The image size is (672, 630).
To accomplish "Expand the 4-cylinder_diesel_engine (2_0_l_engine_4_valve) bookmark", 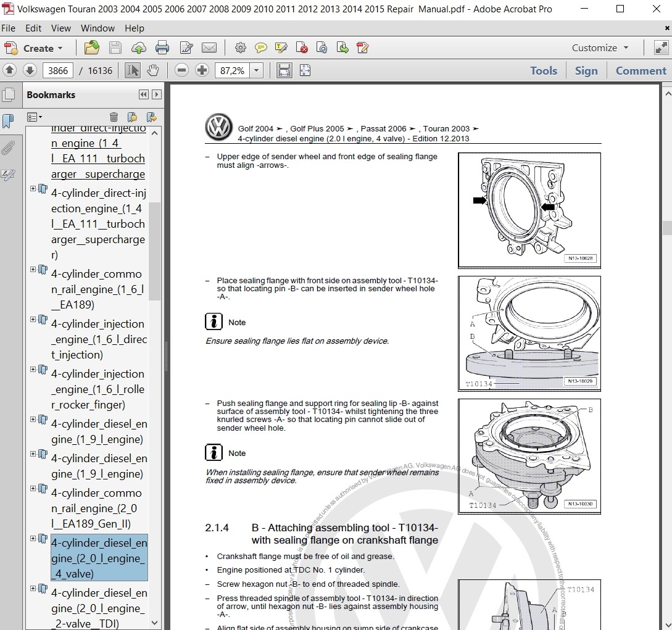I will (33, 539).
